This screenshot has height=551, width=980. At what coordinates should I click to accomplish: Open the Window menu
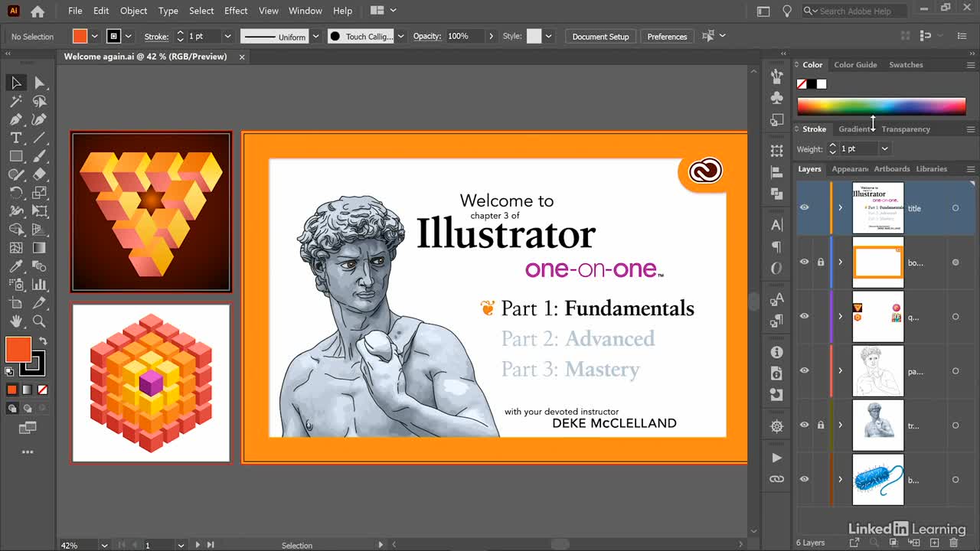(x=305, y=11)
